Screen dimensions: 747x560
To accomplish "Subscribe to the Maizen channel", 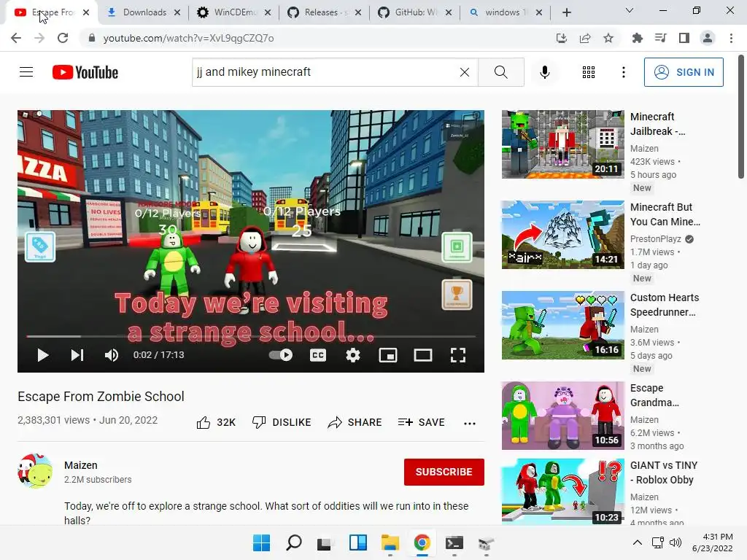I will (444, 472).
